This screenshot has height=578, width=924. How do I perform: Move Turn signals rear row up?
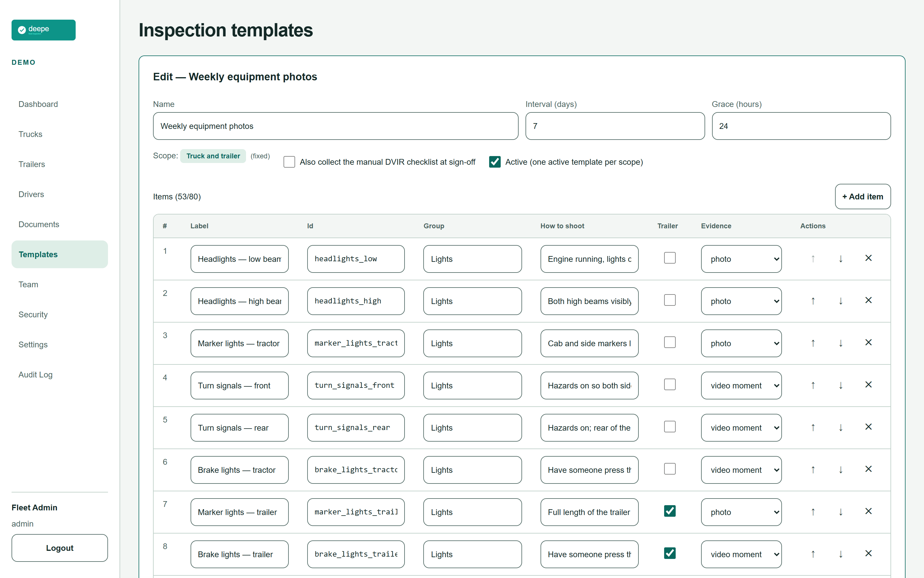[813, 427]
